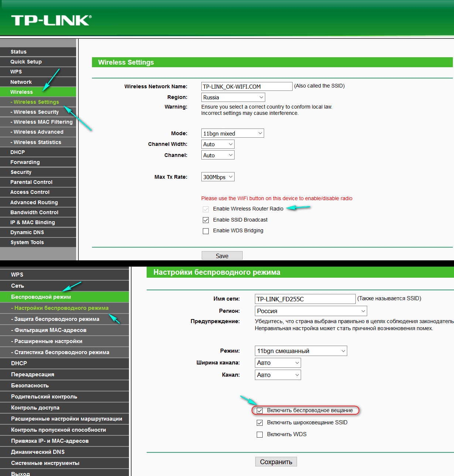Open the Ширина канала dropdown
The width and height of the screenshot is (454, 476).
(278, 363)
